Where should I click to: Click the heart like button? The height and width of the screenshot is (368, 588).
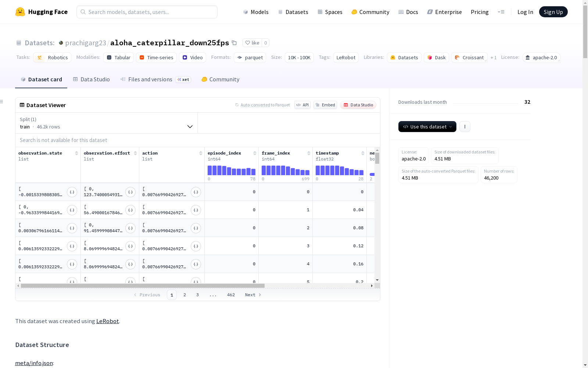(x=252, y=43)
